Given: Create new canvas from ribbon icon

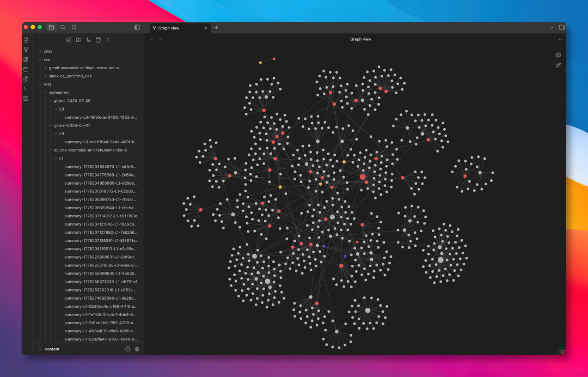Looking at the screenshot, I should [x=26, y=59].
